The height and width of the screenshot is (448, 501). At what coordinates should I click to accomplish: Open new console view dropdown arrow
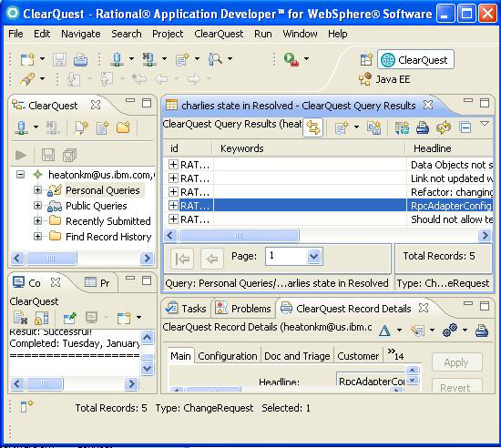(x=139, y=318)
